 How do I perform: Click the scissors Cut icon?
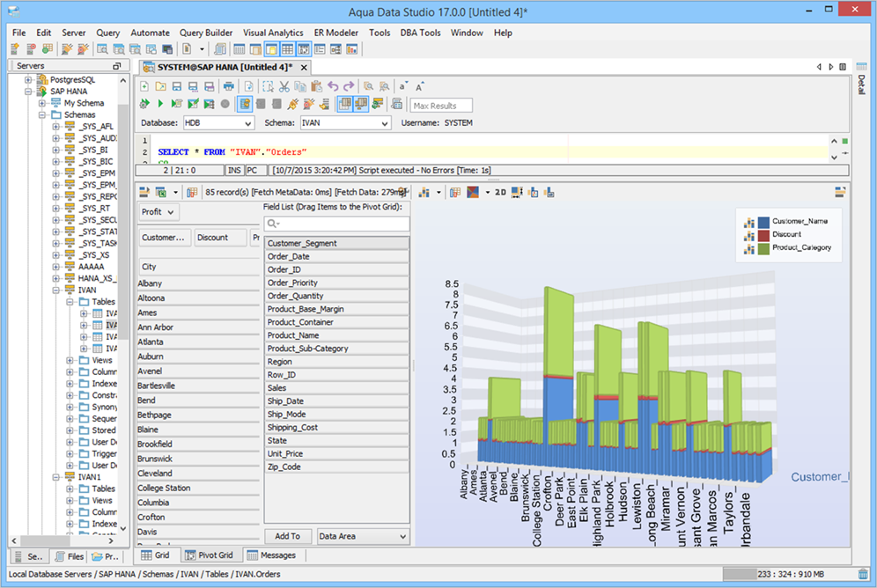click(x=284, y=86)
